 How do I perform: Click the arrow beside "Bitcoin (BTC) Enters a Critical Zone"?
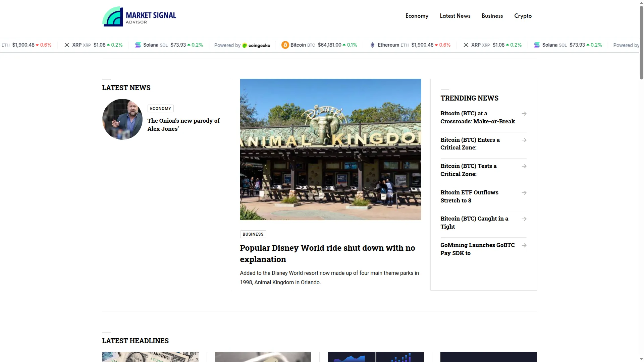coord(524,140)
